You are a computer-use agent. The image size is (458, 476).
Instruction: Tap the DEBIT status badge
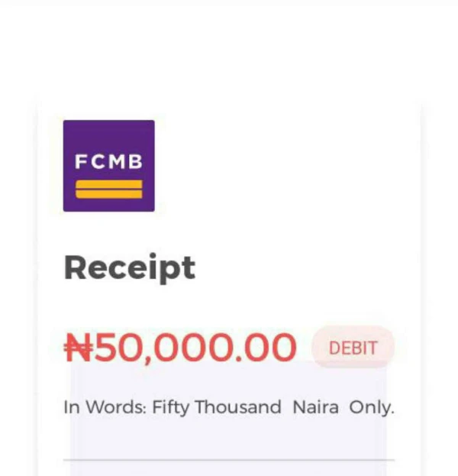tap(353, 348)
